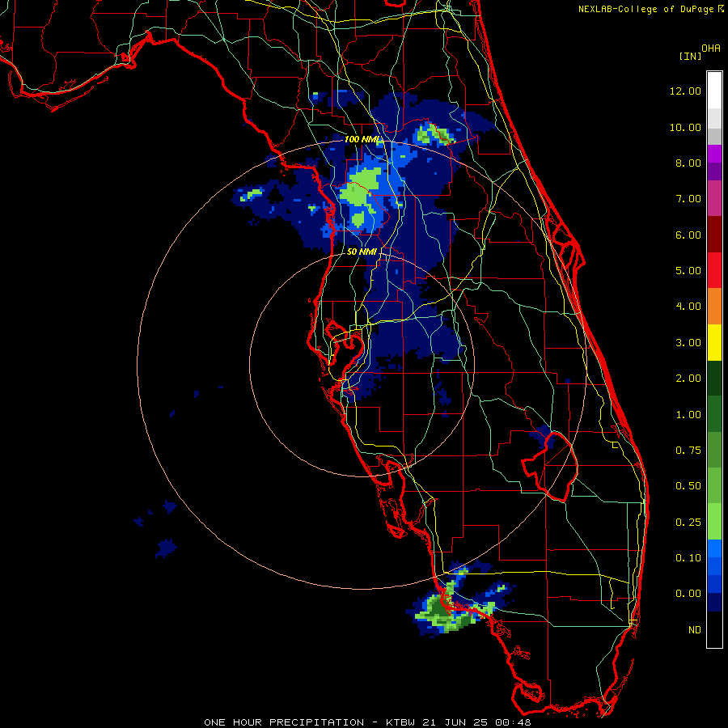Image resolution: width=728 pixels, height=728 pixels.
Task: Click the 3.00 legend value
Action: point(688,343)
